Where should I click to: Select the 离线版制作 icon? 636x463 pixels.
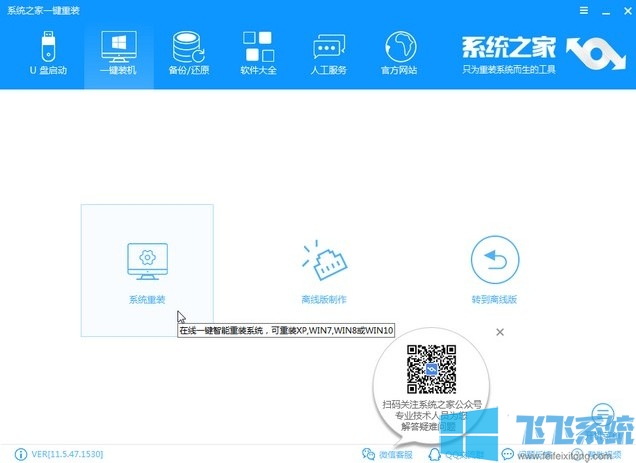pyautogui.click(x=323, y=260)
